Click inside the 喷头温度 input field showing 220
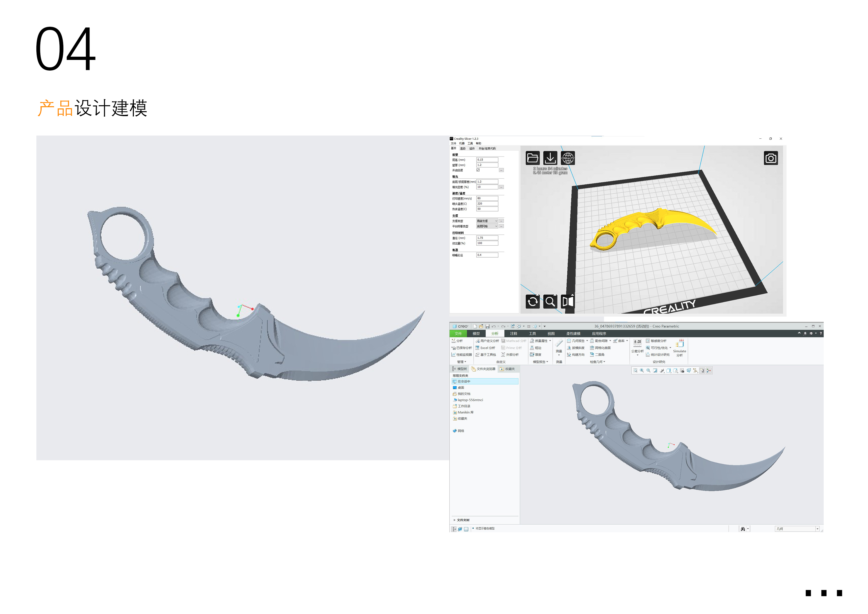This screenshot has height=614, width=868. [487, 204]
